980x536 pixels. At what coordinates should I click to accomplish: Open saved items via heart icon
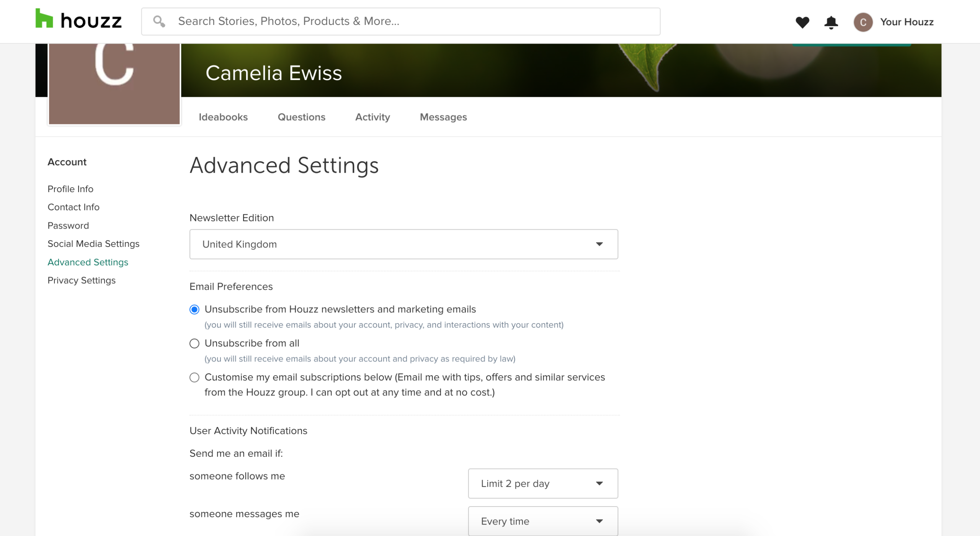pos(802,22)
